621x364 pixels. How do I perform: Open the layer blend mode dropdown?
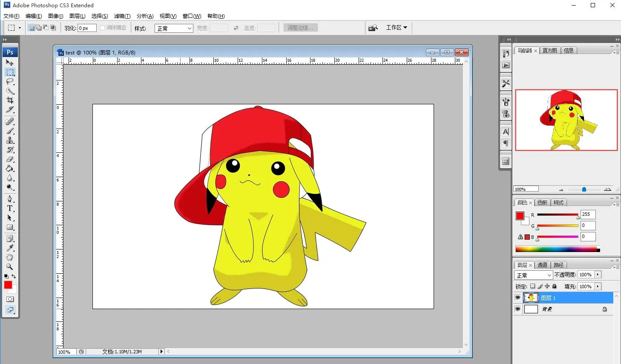[533, 275]
